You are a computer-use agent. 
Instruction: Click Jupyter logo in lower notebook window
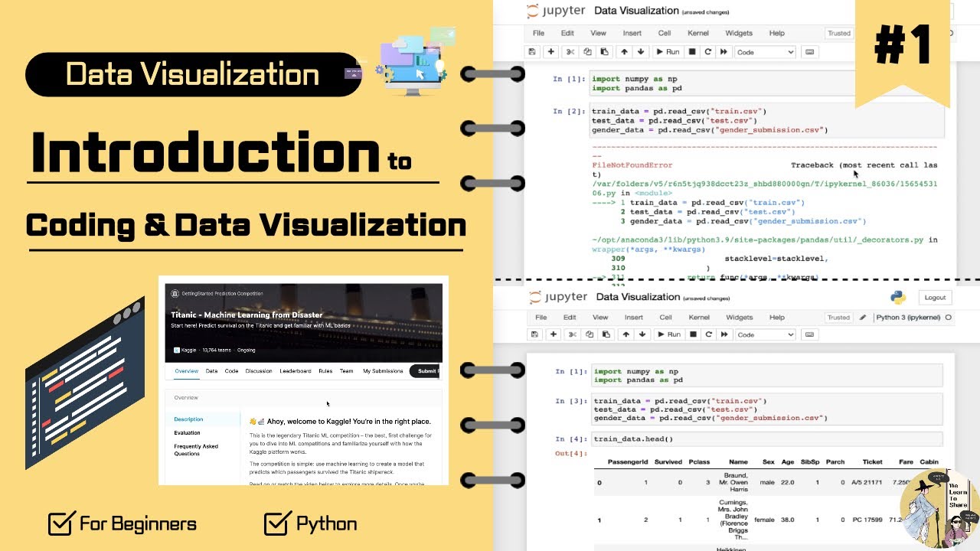click(557, 297)
